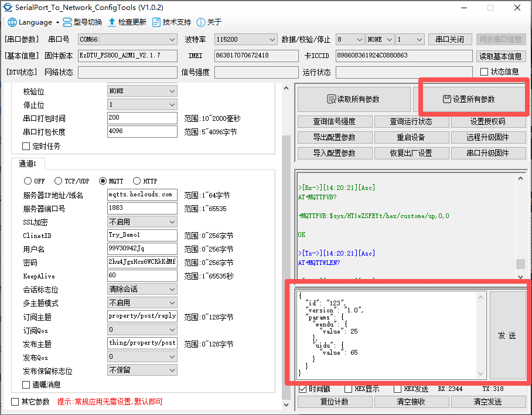Open the 发布Qos dropdown

click(x=172, y=357)
